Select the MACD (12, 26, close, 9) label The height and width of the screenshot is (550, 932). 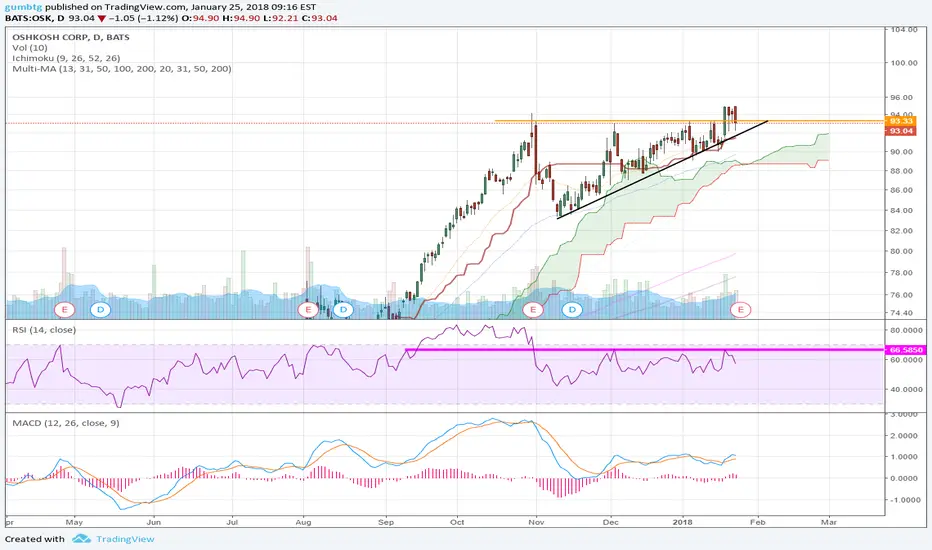click(66, 423)
